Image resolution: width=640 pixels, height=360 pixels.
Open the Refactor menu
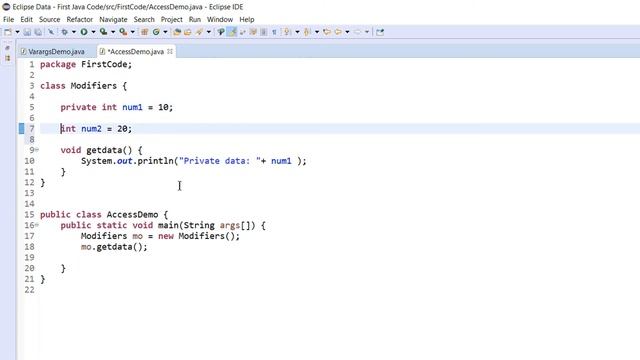pos(80,19)
